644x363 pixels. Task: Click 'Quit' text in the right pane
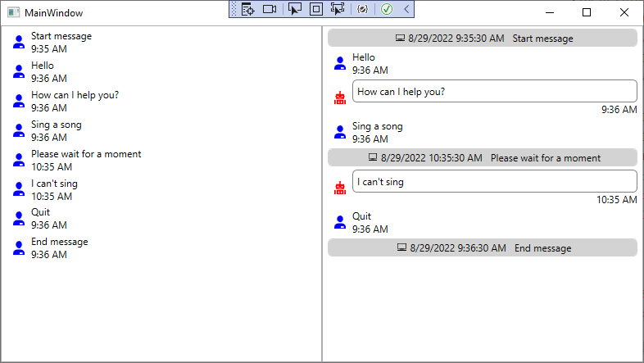click(x=361, y=216)
